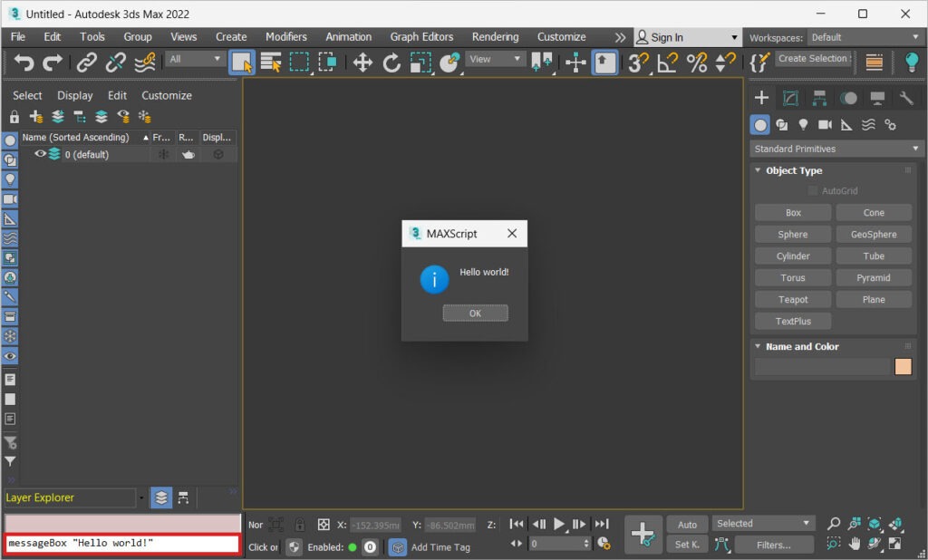Toggle Auto Key mode
928x560 pixels.
[687, 525]
